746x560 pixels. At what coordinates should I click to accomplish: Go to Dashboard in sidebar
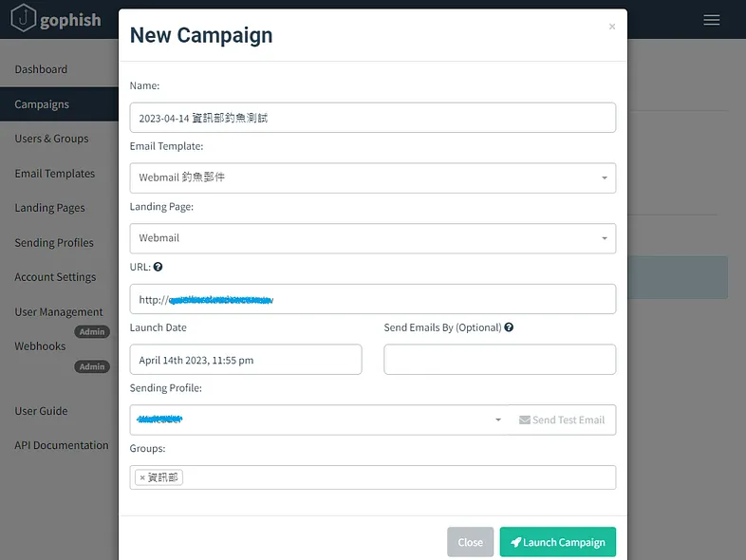[x=41, y=69]
